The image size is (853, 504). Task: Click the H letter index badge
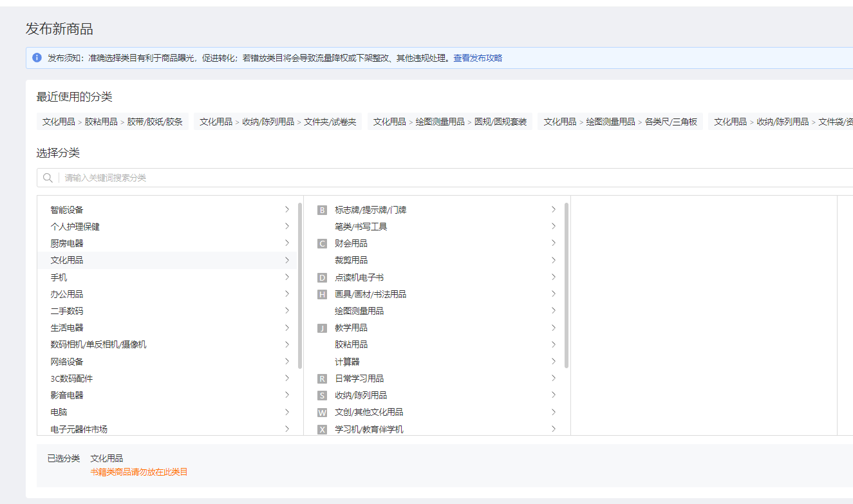[323, 294]
